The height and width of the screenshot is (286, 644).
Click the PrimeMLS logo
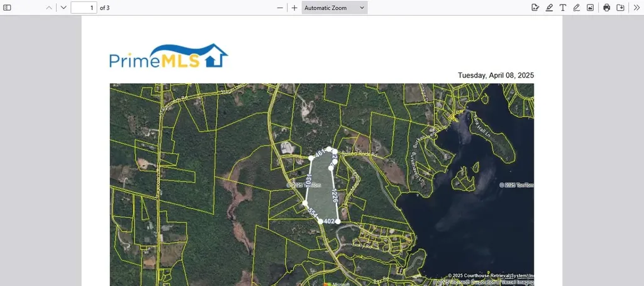tap(168, 56)
